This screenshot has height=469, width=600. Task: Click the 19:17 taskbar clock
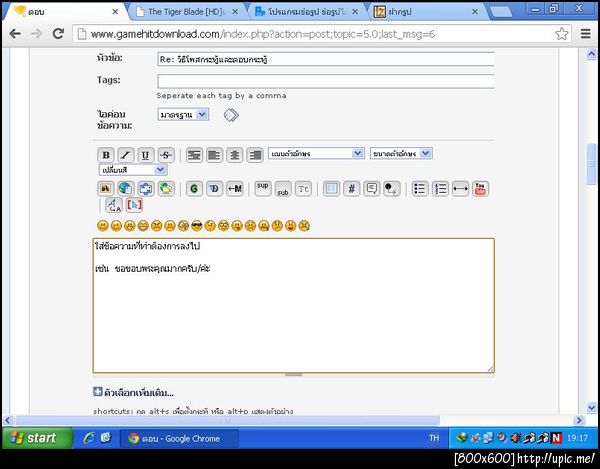coord(577,438)
